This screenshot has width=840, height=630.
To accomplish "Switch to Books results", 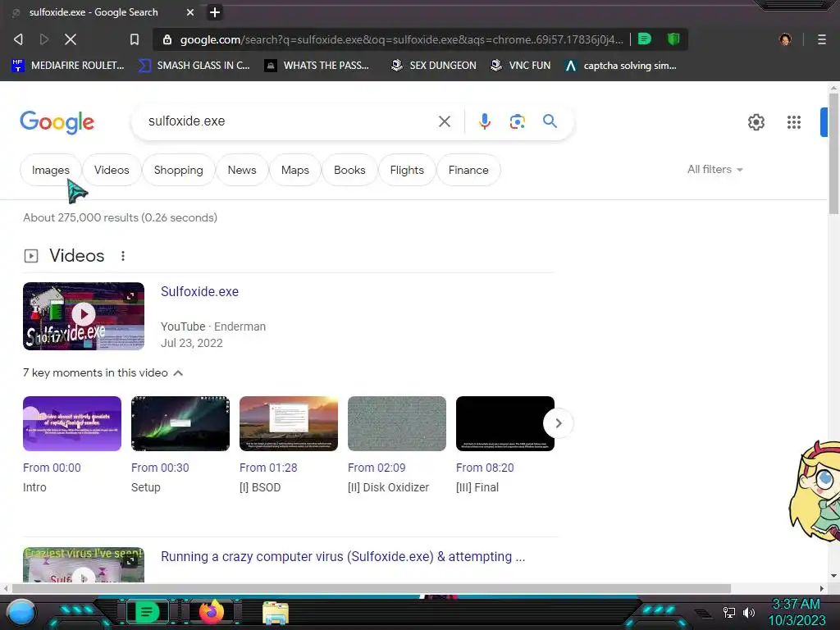I will (349, 170).
